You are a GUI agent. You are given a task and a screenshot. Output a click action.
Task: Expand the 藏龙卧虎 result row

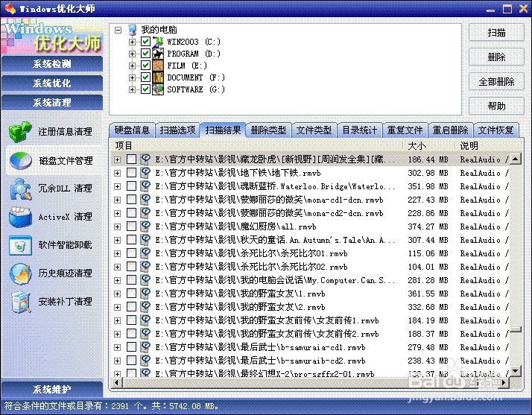tap(118, 159)
